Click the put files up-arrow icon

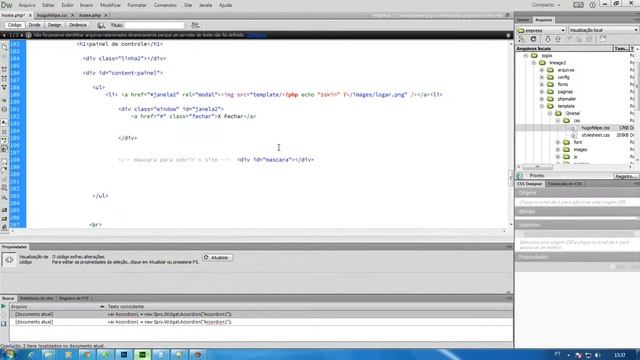[558, 39]
